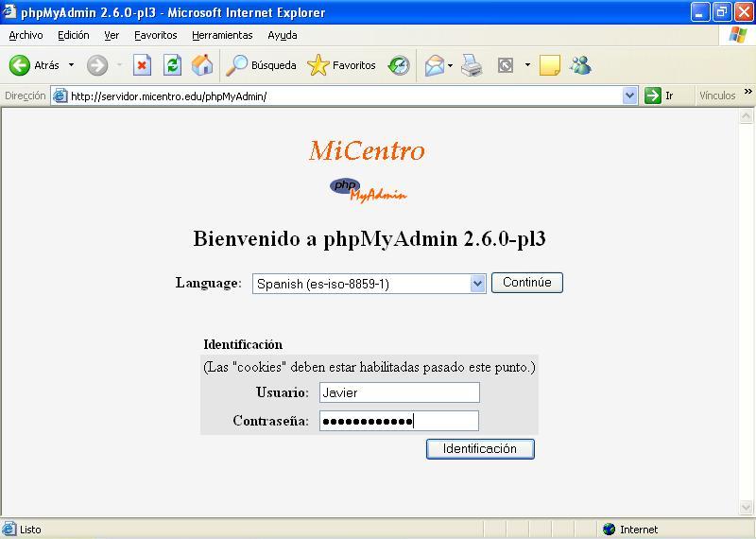Image resolution: width=756 pixels, height=539 pixels.
Task: Click the Print icon in toolbar
Action: pos(472,65)
